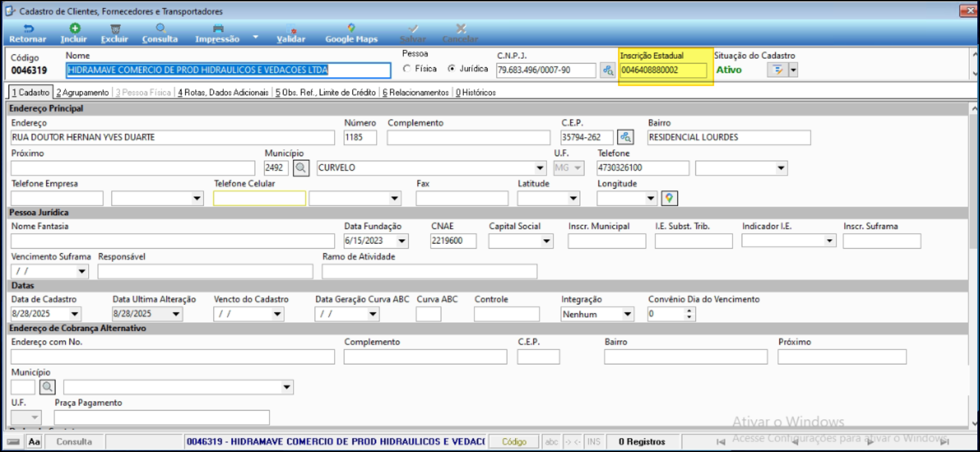Switch to the 6 Relacionamentos tab
Screen dimensions: 980x452
point(416,93)
